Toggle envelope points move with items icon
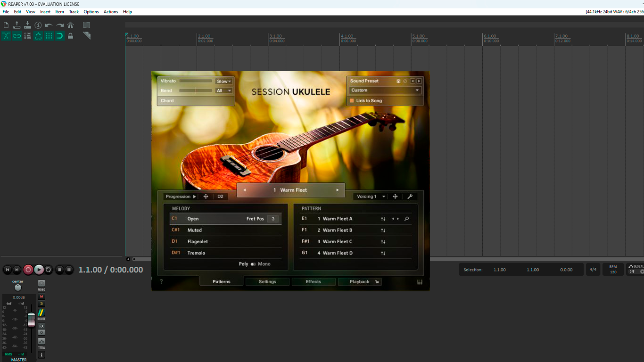Screen dimensions: 644x362 point(38,36)
